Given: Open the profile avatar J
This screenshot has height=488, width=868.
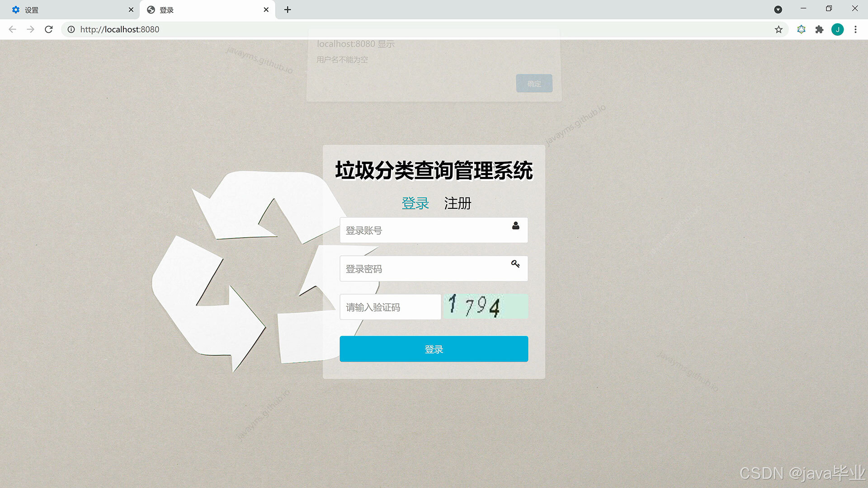Looking at the screenshot, I should point(837,29).
